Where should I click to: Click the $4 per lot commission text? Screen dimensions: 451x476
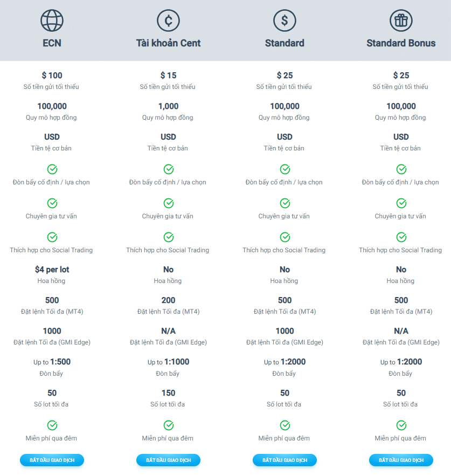point(52,270)
